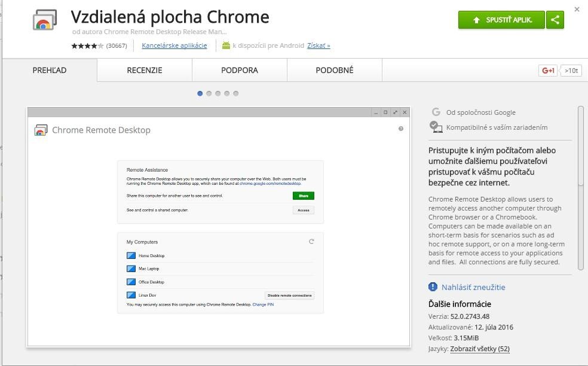Click the Android availability icon

[226, 45]
